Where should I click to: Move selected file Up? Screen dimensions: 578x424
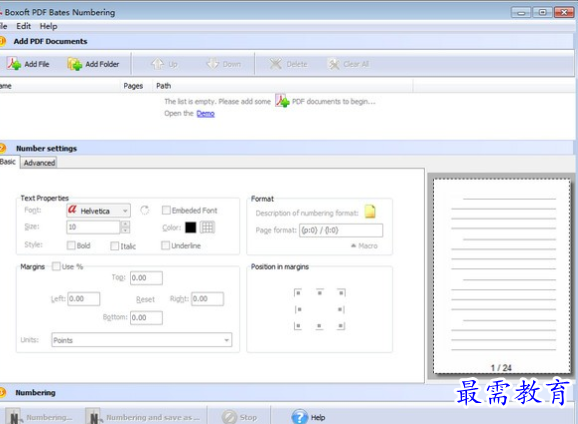164,64
